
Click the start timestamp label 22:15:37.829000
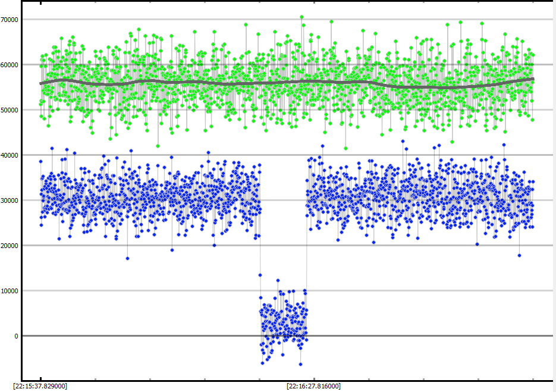pos(40,386)
